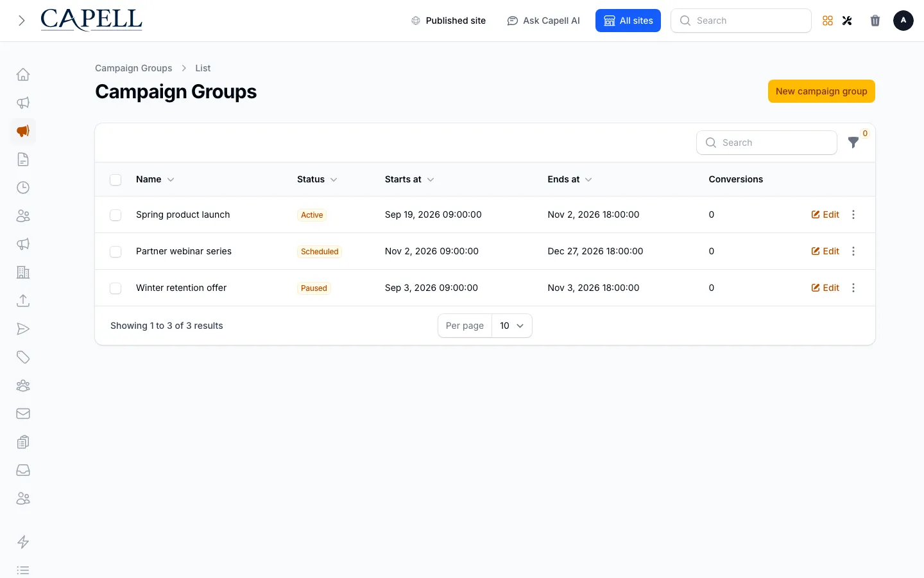
Task: Open the home icon in sidebar
Action: 23,74
